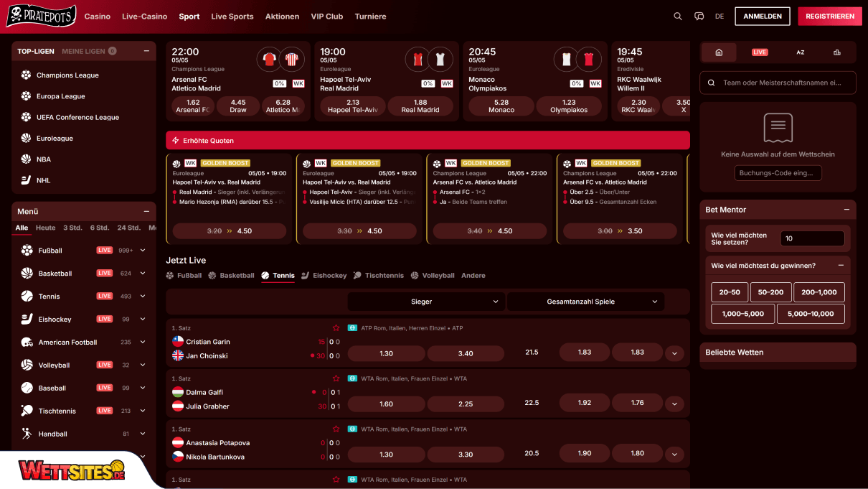Viewport: 868px width, 489px height.
Task: Open the Andere live sports tab
Action: (473, 275)
